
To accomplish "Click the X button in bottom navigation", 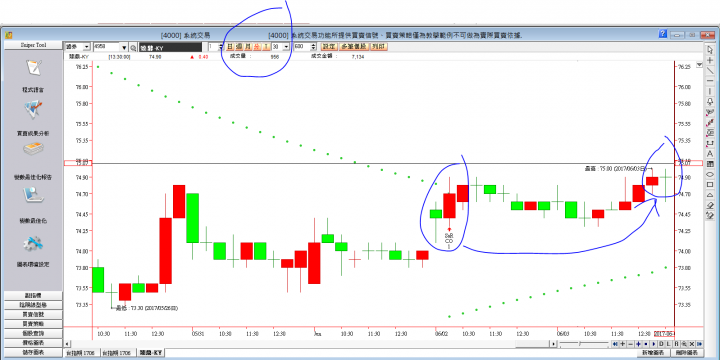I will point(692,344).
